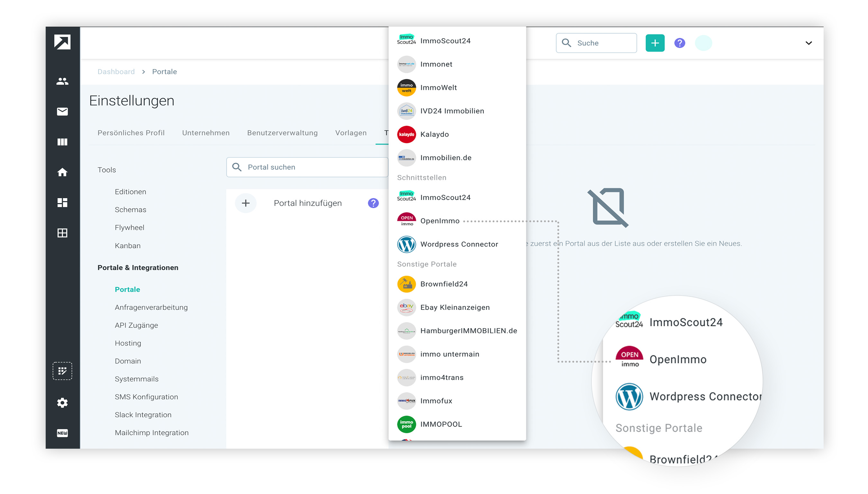Screen dimensions: 868x494
Task: Switch to Persönliches Profil tab
Action: [x=131, y=133]
